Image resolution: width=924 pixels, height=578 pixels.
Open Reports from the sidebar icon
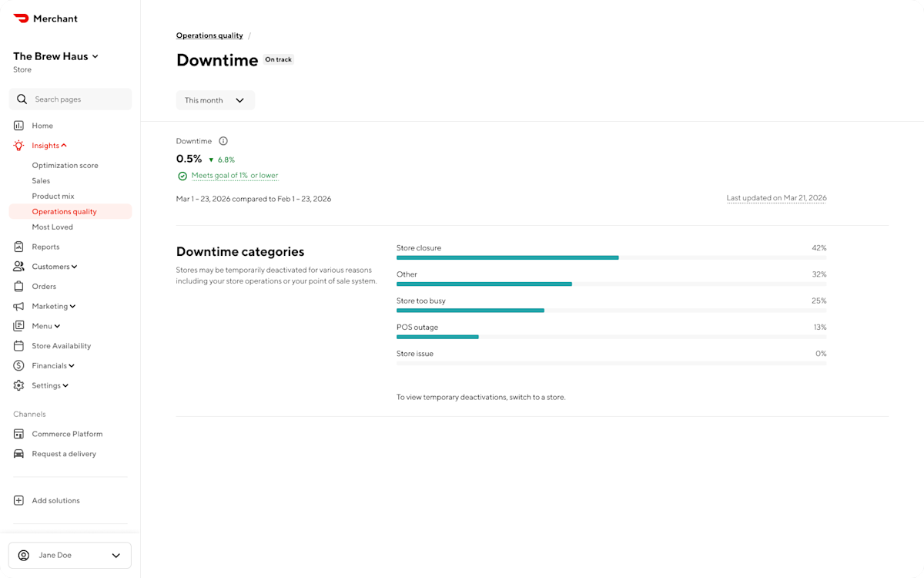pos(18,247)
